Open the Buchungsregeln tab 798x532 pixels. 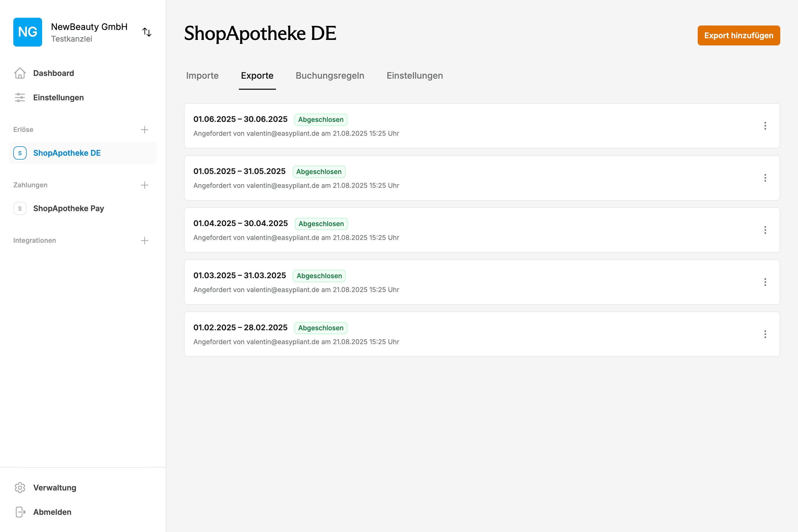click(330, 76)
